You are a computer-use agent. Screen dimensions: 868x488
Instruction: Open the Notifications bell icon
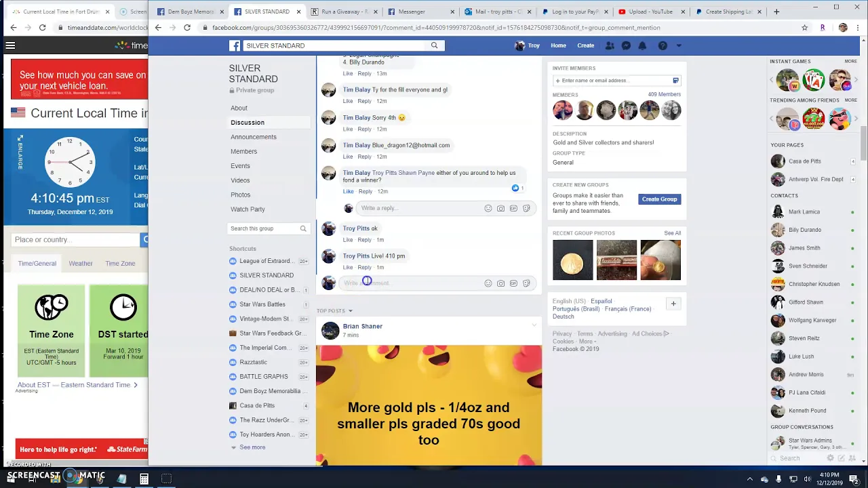click(642, 45)
